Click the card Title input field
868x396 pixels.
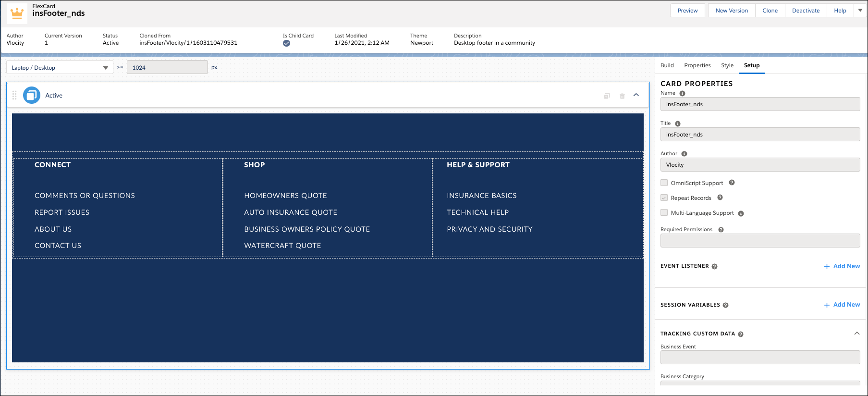click(x=760, y=135)
